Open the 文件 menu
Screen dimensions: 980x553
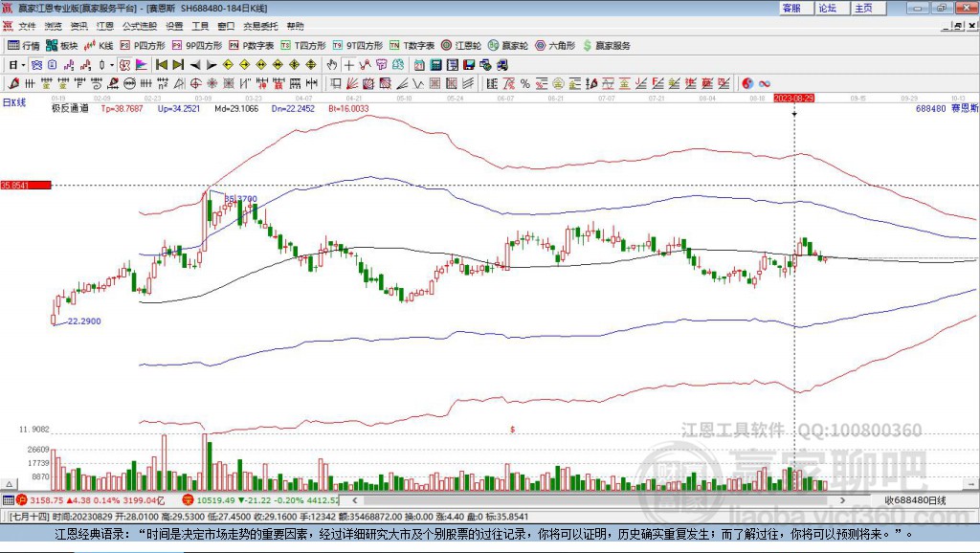(28, 26)
